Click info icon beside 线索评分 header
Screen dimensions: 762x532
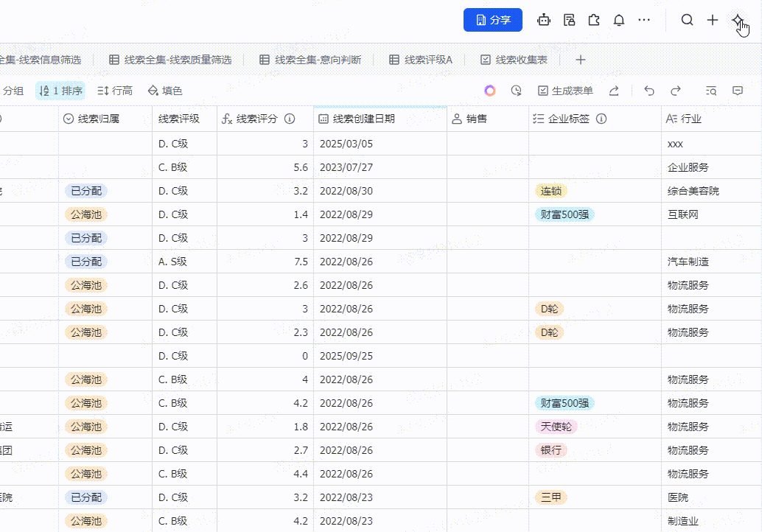(290, 119)
